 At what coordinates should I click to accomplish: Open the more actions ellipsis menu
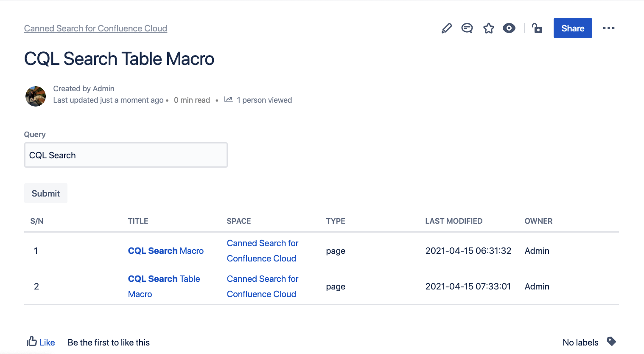click(609, 28)
